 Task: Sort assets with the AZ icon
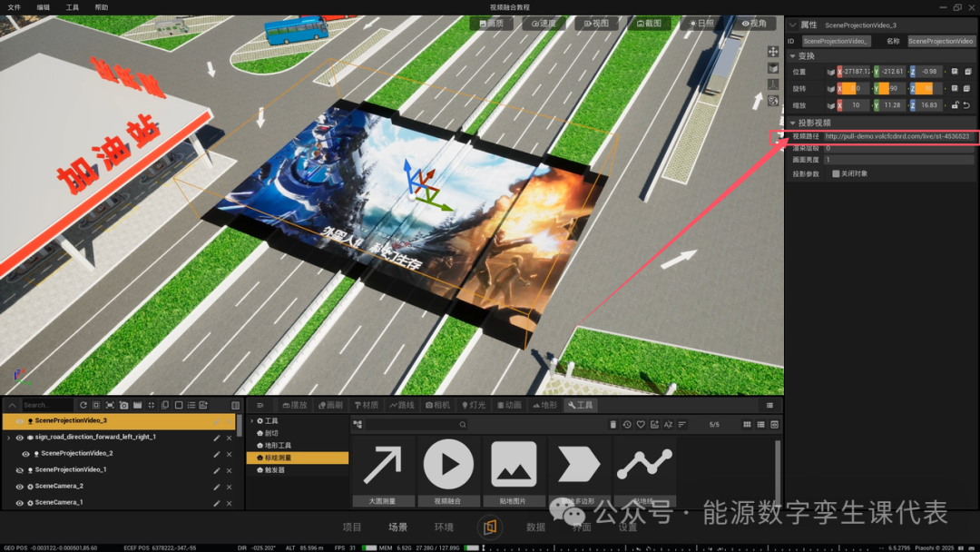pyautogui.click(x=668, y=425)
